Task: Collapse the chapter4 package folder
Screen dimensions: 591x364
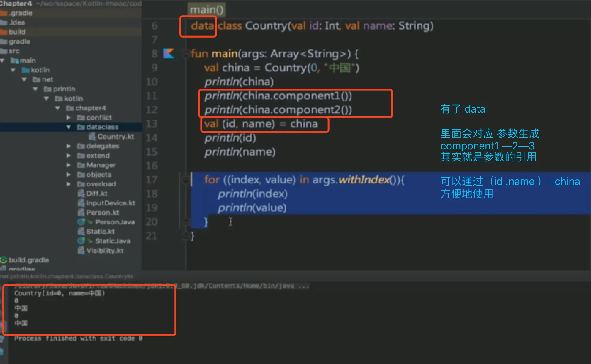Action: (x=57, y=108)
